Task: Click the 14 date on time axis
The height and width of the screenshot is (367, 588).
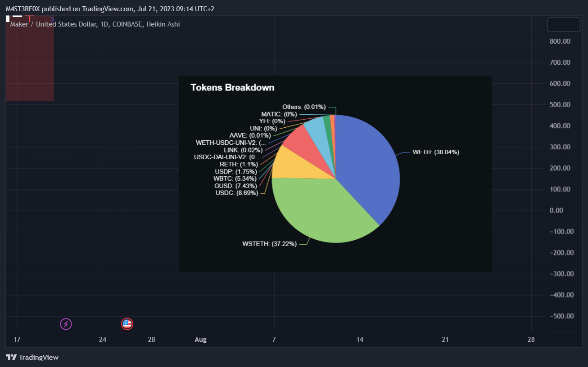Action: [360, 340]
